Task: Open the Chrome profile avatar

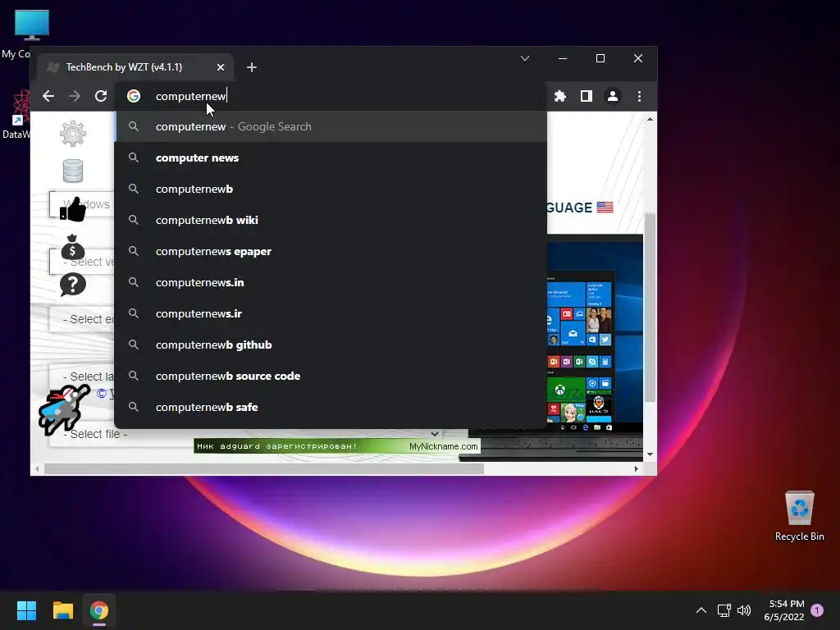Action: [612, 96]
